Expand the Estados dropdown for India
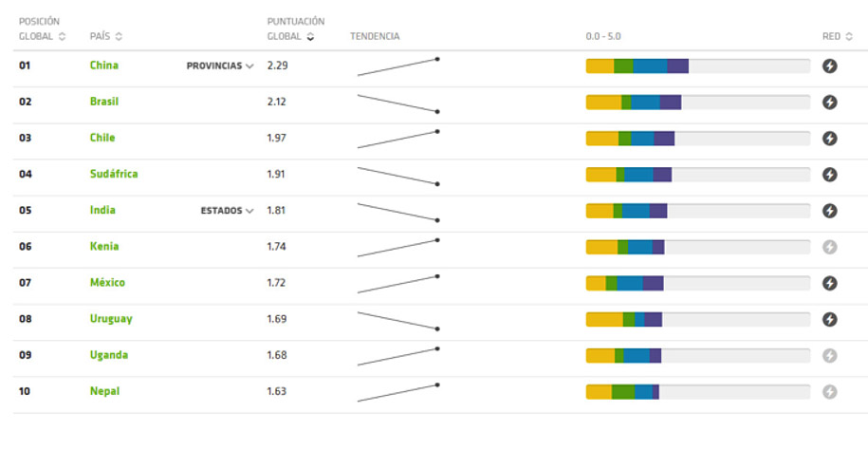Screen dimensions: 868x450 pyautogui.click(x=227, y=211)
